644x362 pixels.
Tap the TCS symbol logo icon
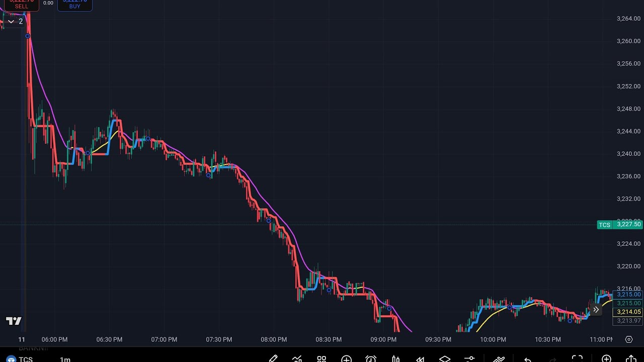(11, 359)
